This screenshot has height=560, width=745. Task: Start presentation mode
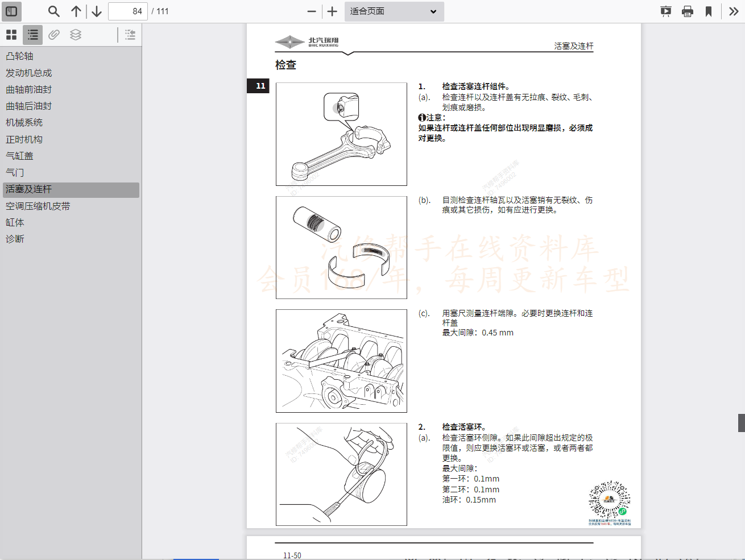coord(665,11)
